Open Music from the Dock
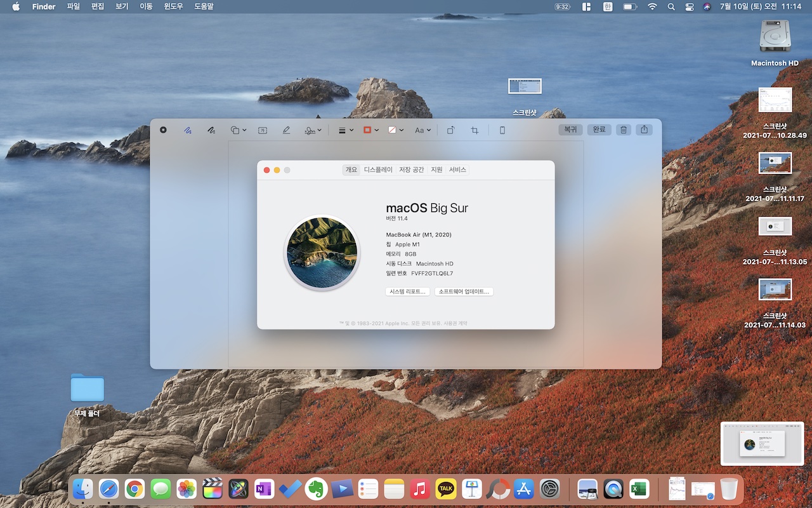Image resolution: width=812 pixels, height=508 pixels. [420, 489]
